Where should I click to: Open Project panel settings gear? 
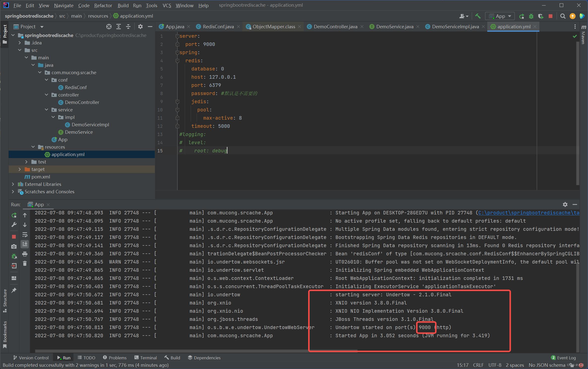click(140, 27)
